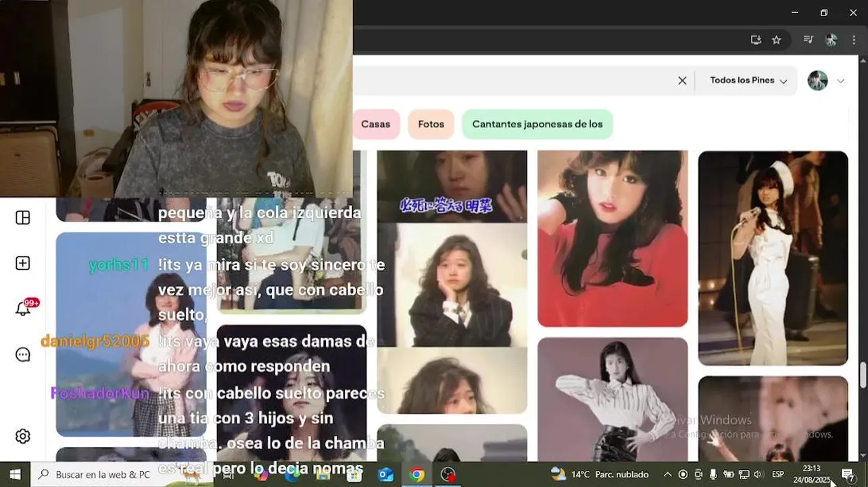Open volume control speaker icon in tray
The image size is (868, 487).
pos(758,474)
